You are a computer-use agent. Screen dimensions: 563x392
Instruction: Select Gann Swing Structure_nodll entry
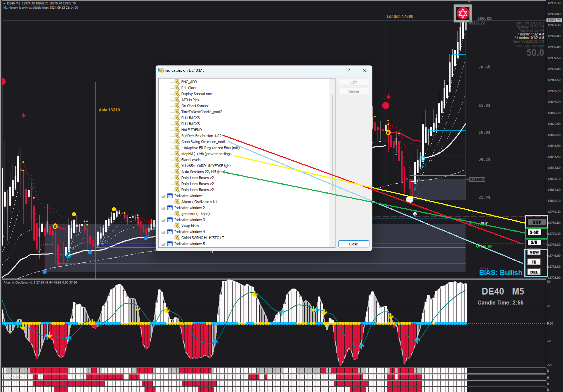point(203,142)
